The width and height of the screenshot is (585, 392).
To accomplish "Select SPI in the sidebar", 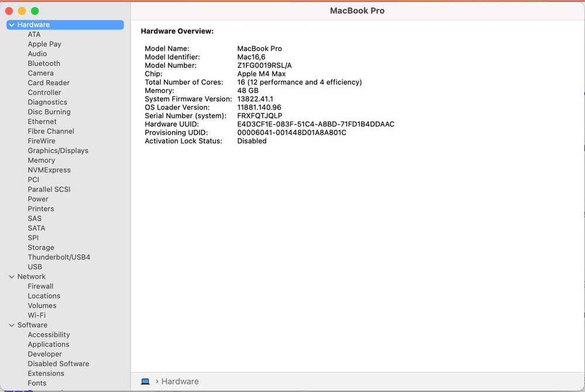I will 33,238.
